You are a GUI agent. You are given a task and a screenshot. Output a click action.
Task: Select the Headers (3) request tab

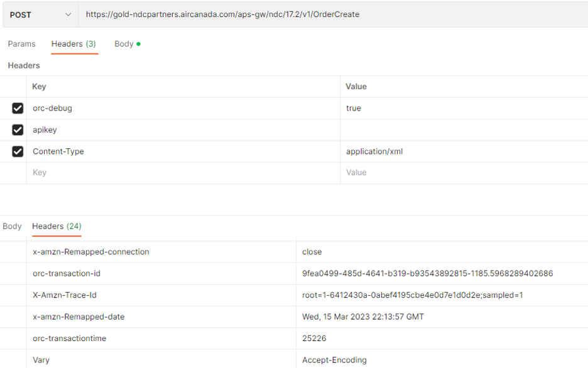click(x=74, y=44)
